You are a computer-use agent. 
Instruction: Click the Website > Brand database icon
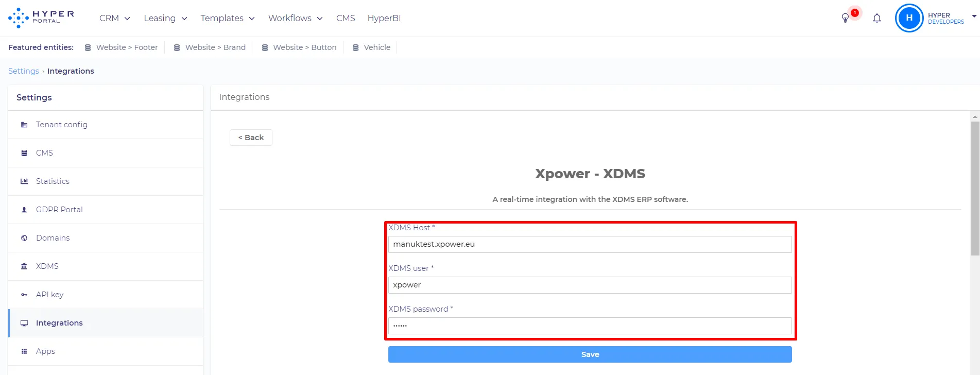(x=177, y=47)
